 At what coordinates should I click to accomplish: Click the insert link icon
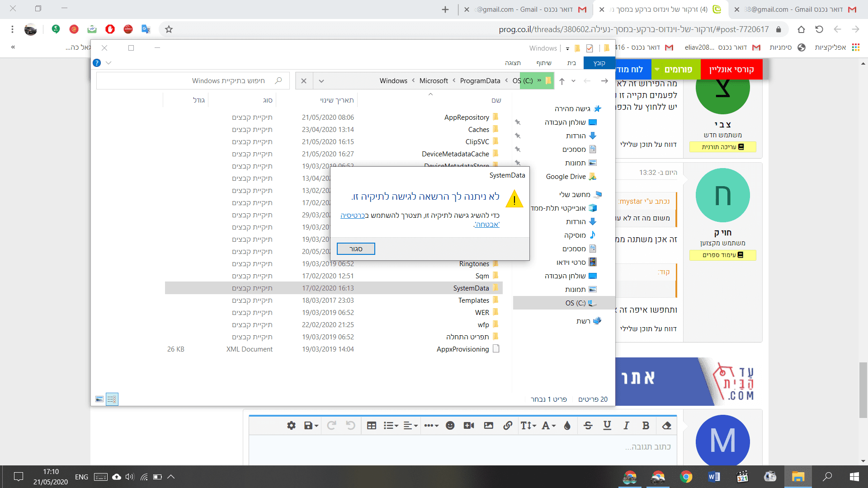click(508, 426)
